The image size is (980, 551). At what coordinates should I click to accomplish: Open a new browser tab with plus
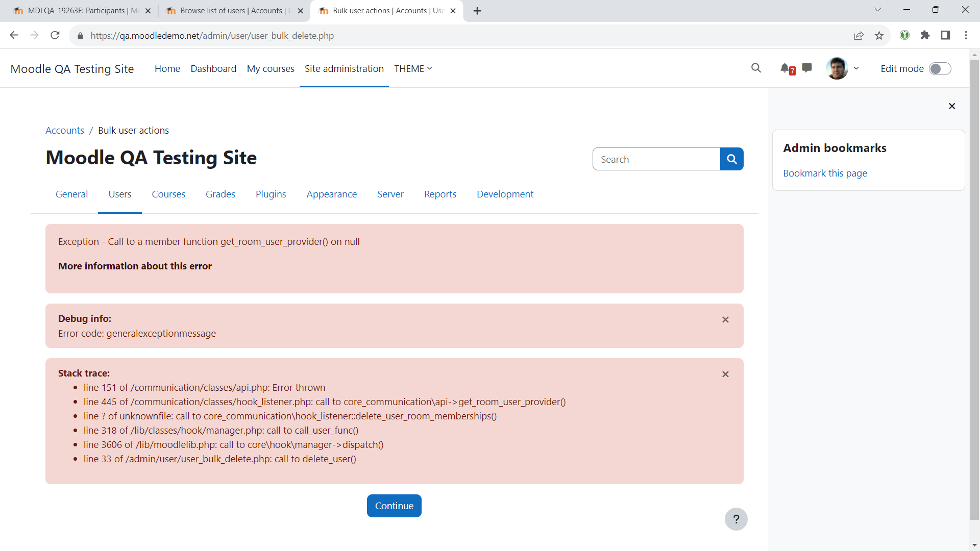tap(477, 11)
